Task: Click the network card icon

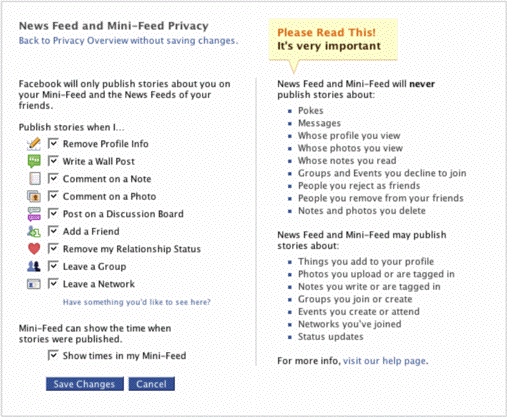Action: (x=34, y=284)
